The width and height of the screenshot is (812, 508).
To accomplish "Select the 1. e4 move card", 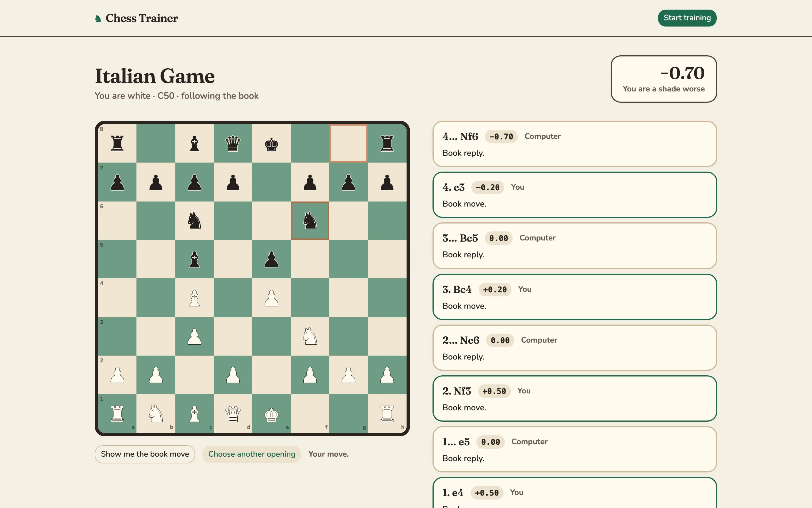I will point(574,493).
